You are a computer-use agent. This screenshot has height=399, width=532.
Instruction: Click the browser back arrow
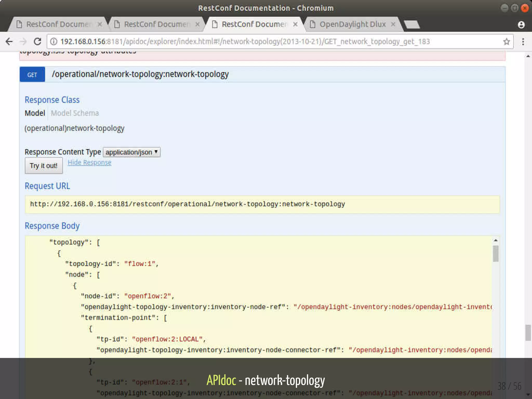(x=9, y=42)
